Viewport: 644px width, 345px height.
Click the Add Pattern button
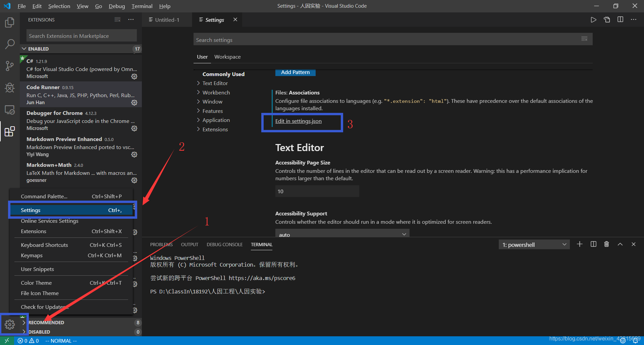295,72
